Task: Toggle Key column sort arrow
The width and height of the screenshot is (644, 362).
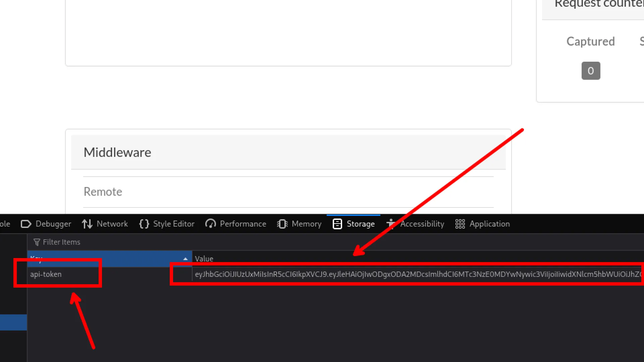Action: [185, 259]
